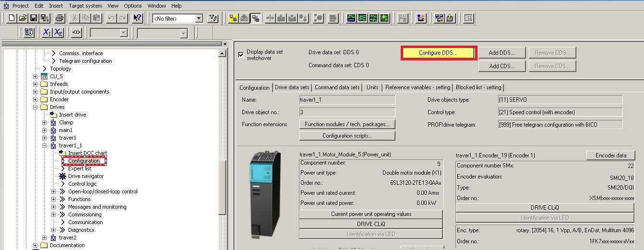Save the project with the diskette icon

[34, 18]
